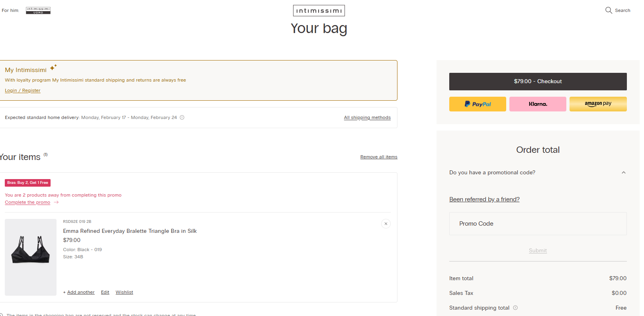Select Amazon Pay checkout
The width and height of the screenshot is (644, 316).
[x=598, y=104]
